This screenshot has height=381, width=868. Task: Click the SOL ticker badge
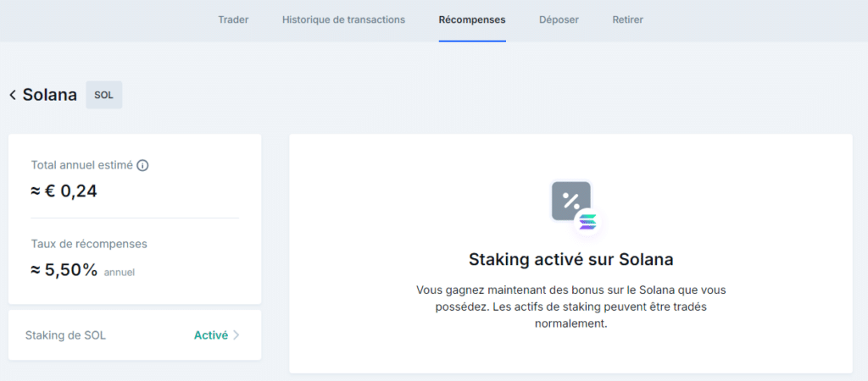click(103, 95)
